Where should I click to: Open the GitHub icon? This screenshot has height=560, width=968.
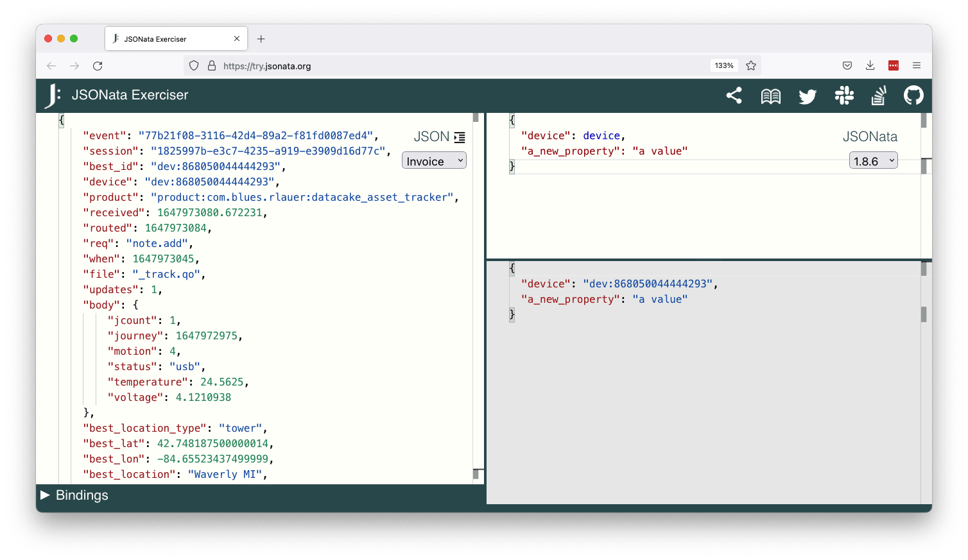(913, 96)
